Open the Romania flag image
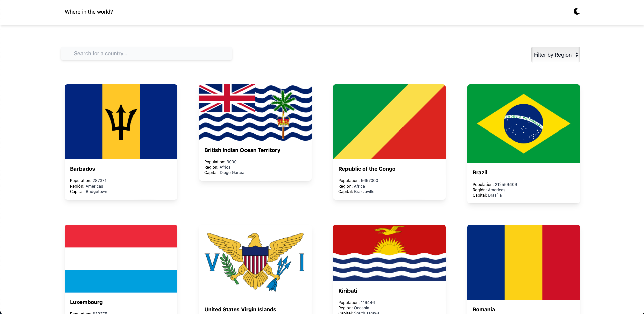The height and width of the screenshot is (314, 644). click(524, 262)
